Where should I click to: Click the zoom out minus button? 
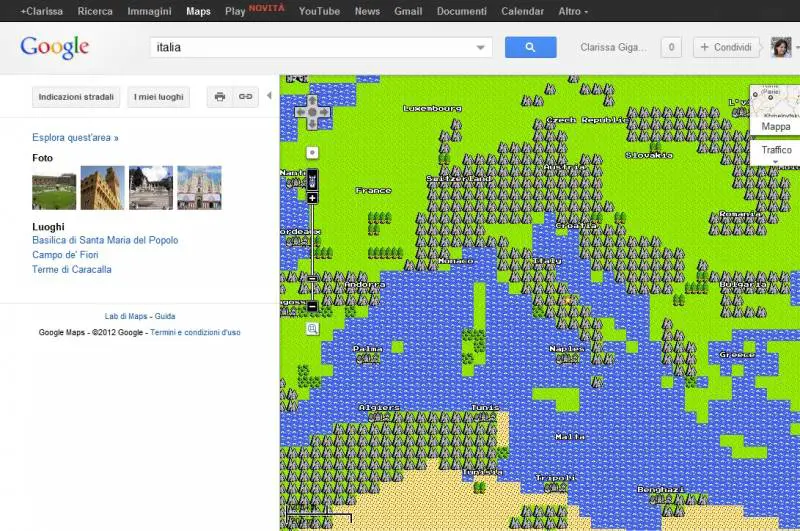[x=312, y=306]
